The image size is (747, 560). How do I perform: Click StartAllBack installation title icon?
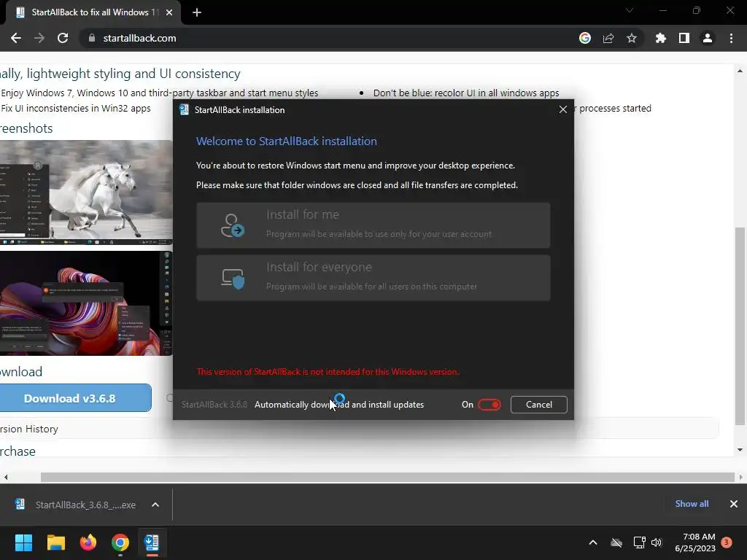pyautogui.click(x=184, y=109)
